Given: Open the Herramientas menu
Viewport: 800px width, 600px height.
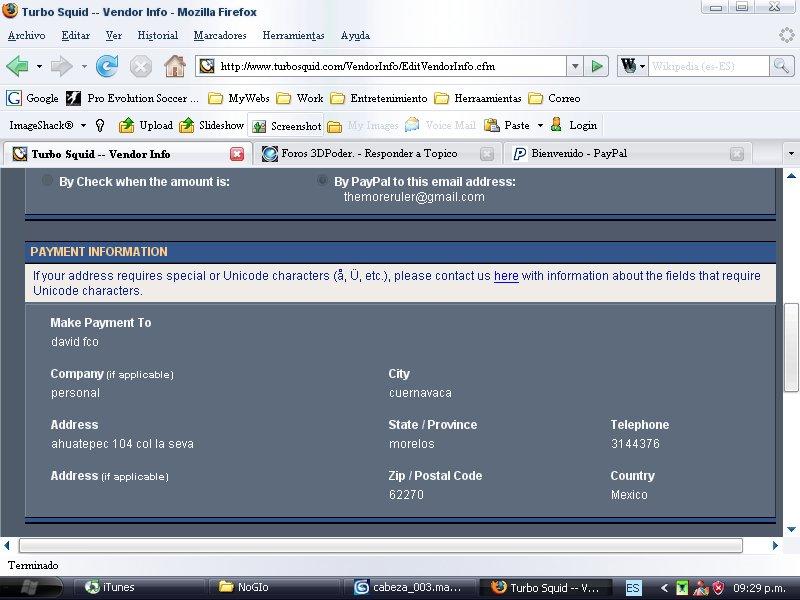Looking at the screenshot, I should tap(293, 36).
